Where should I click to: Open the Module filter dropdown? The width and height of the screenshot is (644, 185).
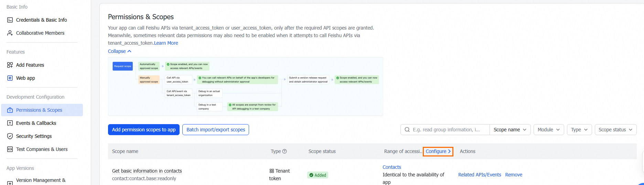pyautogui.click(x=548, y=130)
